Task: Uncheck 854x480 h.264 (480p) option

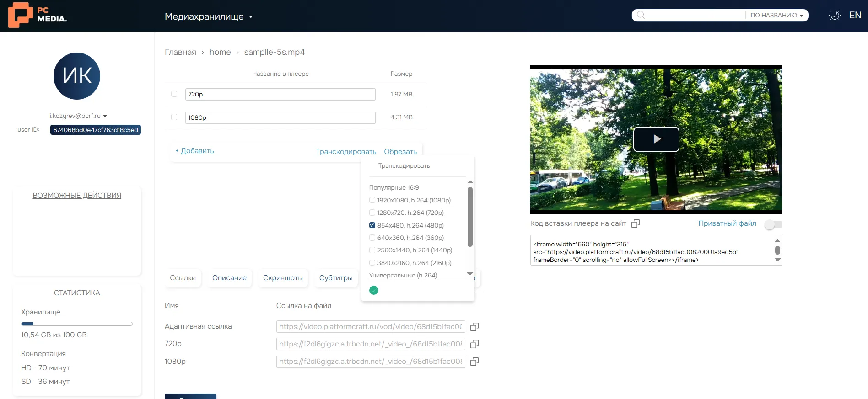Action: 372,225
